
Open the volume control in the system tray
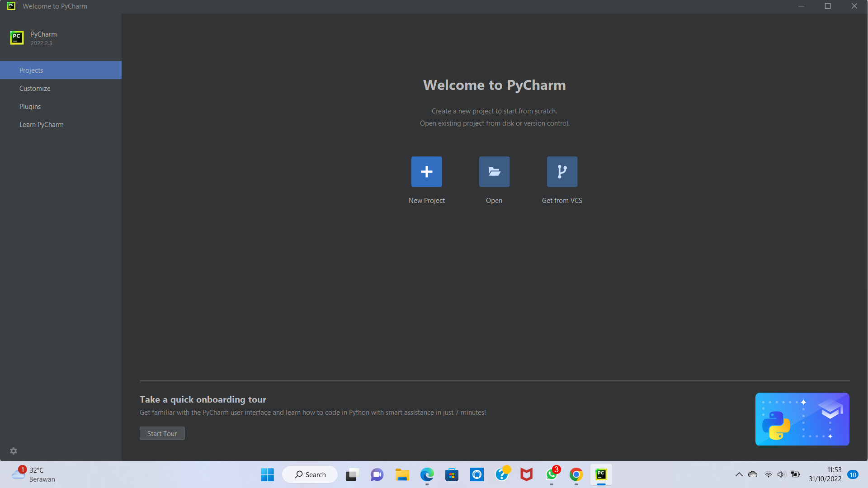click(782, 474)
